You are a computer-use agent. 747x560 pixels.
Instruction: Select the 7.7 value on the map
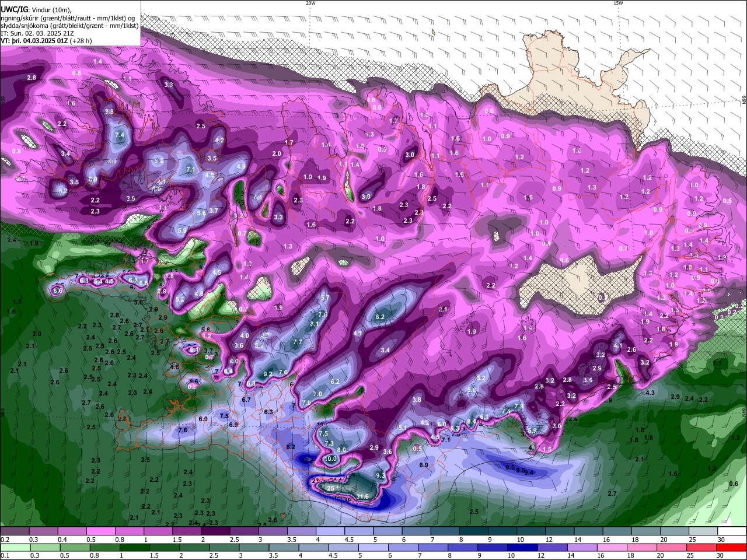coord(298,342)
